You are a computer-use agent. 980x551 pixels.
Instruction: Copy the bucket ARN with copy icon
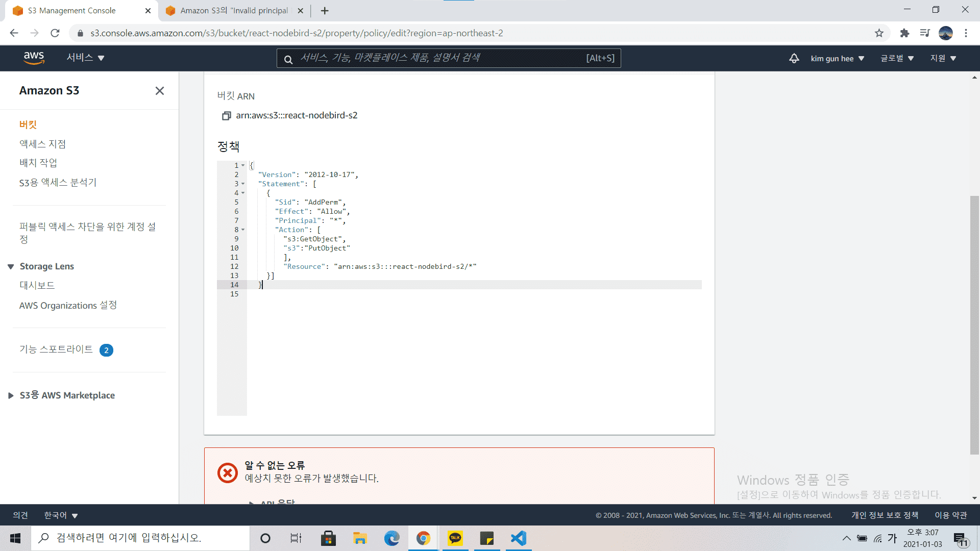226,116
